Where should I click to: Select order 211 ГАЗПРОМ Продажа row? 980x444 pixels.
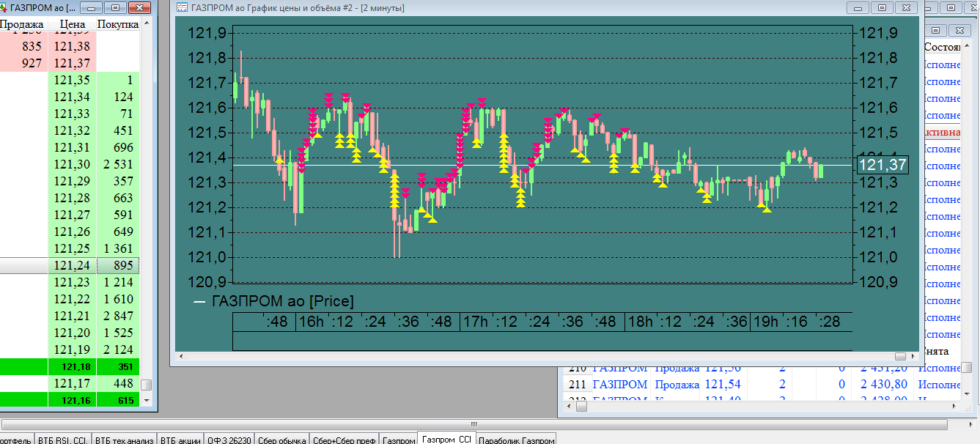pyautogui.click(x=768, y=384)
